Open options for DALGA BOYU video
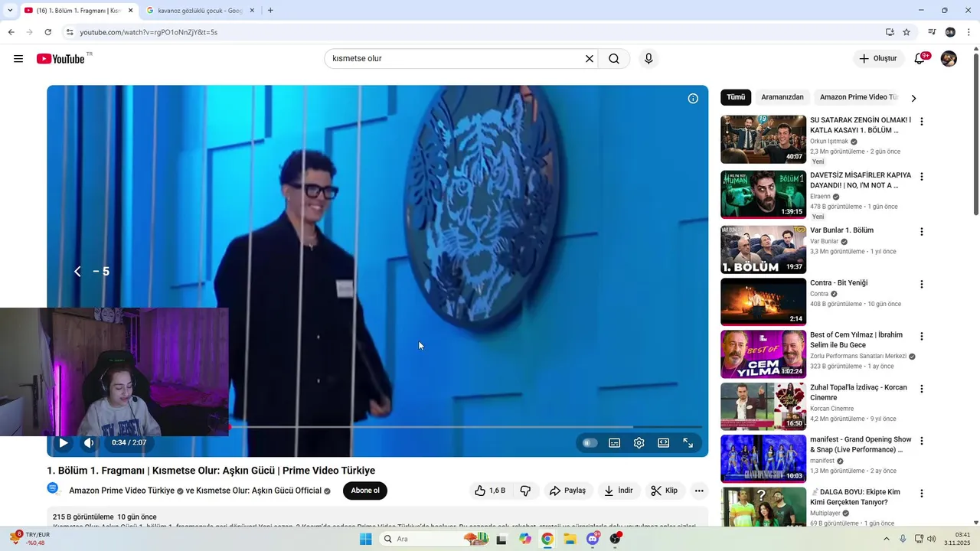Image resolution: width=980 pixels, height=551 pixels. [922, 494]
